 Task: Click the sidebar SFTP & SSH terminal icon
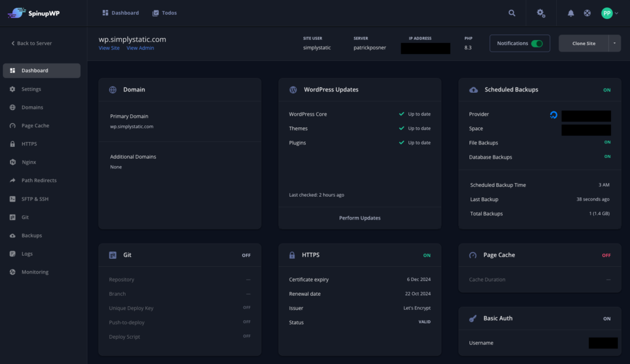(x=12, y=199)
